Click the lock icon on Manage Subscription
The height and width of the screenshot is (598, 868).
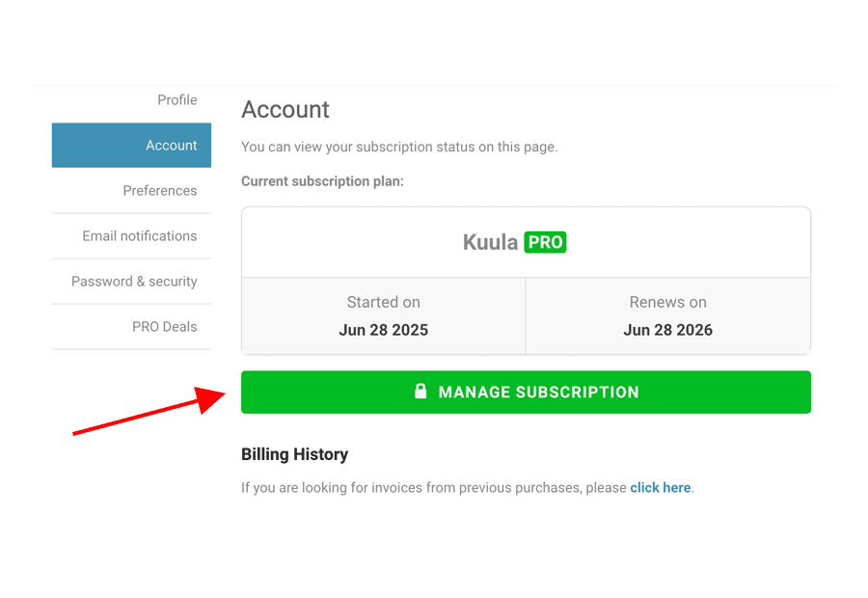pyautogui.click(x=420, y=391)
